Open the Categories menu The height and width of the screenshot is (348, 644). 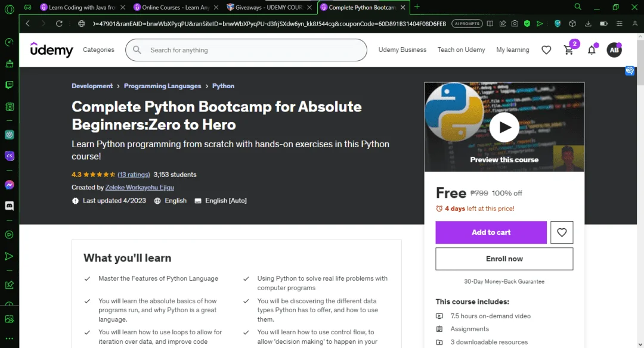pyautogui.click(x=98, y=49)
